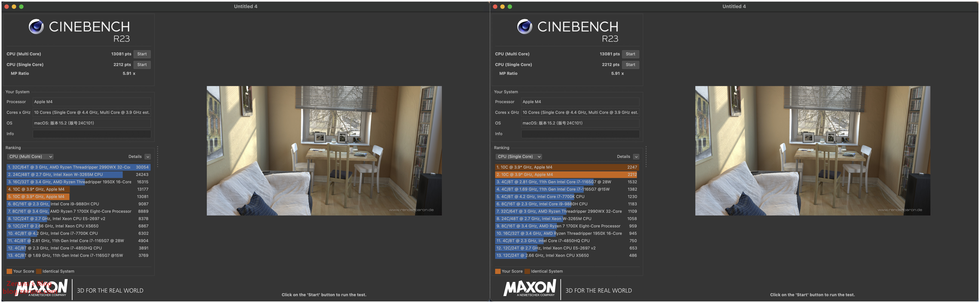This screenshot has width=980, height=303.
Task: Click the yellow minimize button of left window
Action: [14, 6]
